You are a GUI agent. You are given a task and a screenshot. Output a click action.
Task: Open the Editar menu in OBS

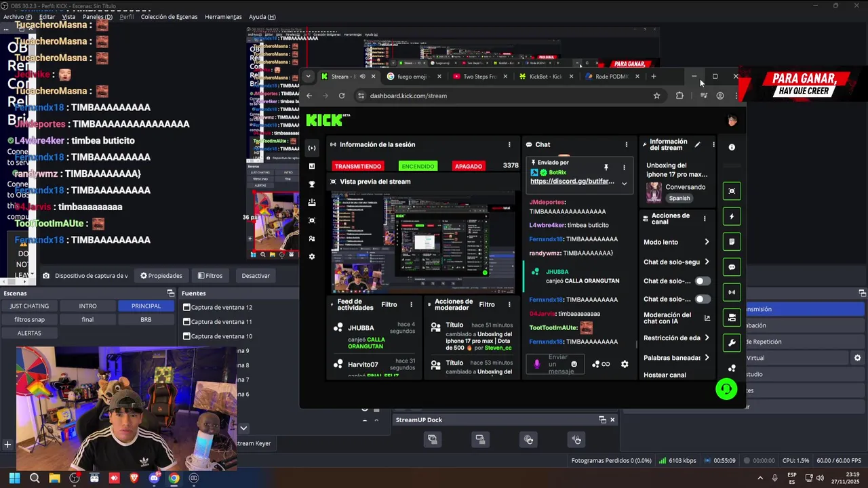point(47,17)
